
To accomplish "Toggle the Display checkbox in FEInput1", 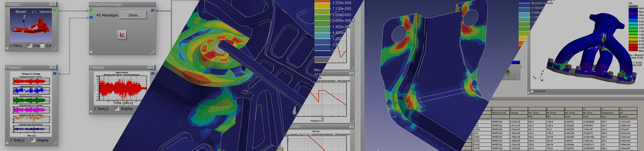I will pos(30,45).
